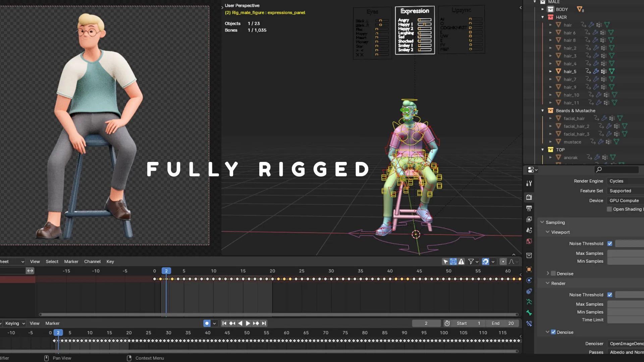Open the Scene Properties icon
644x362 pixels.
[x=529, y=230]
